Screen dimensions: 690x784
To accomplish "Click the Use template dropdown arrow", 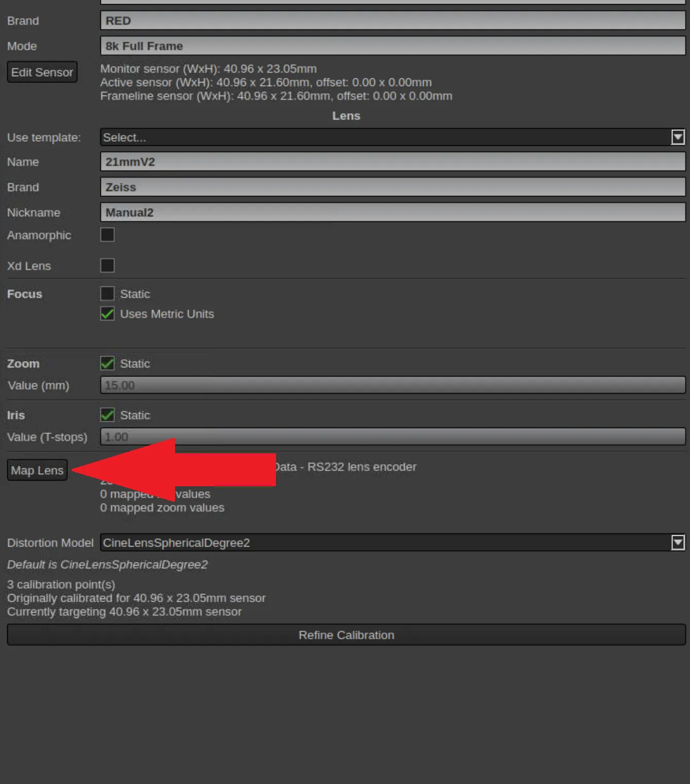I will coord(678,137).
